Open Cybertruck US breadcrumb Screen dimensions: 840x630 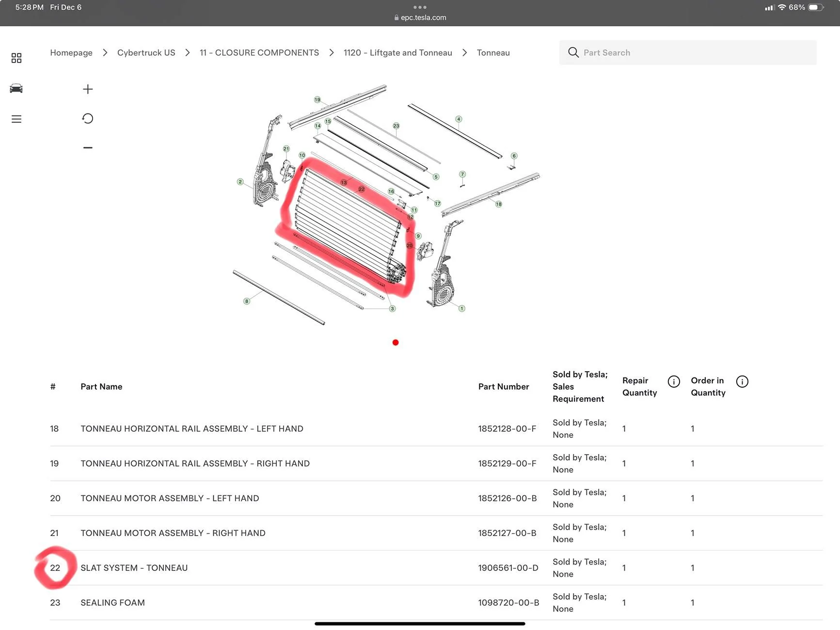[x=146, y=52]
